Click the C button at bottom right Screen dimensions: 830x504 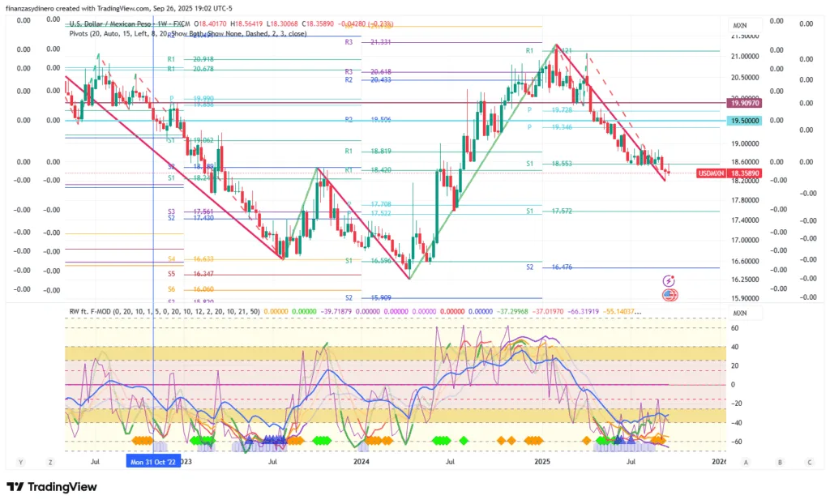(809, 462)
